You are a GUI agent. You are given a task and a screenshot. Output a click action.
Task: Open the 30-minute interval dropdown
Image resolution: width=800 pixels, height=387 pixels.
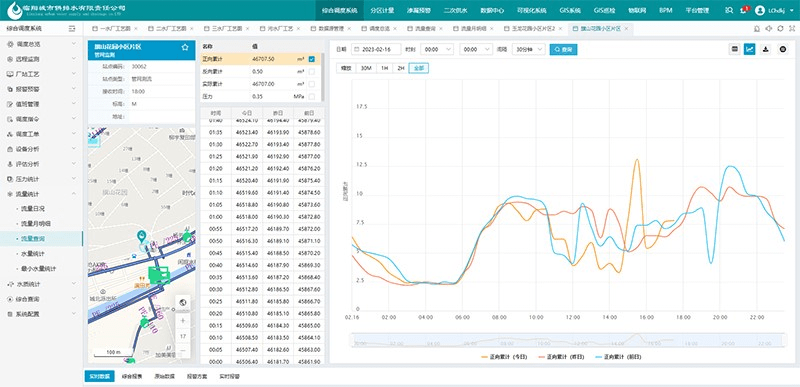click(x=529, y=49)
